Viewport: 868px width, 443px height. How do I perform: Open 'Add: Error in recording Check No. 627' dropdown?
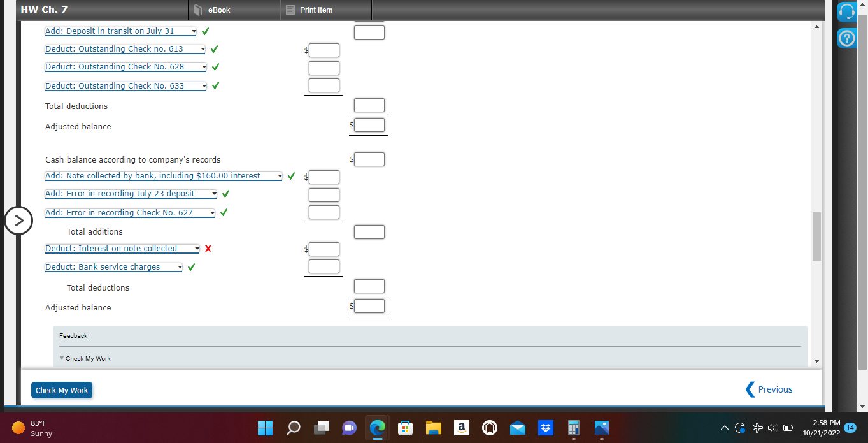click(x=130, y=213)
